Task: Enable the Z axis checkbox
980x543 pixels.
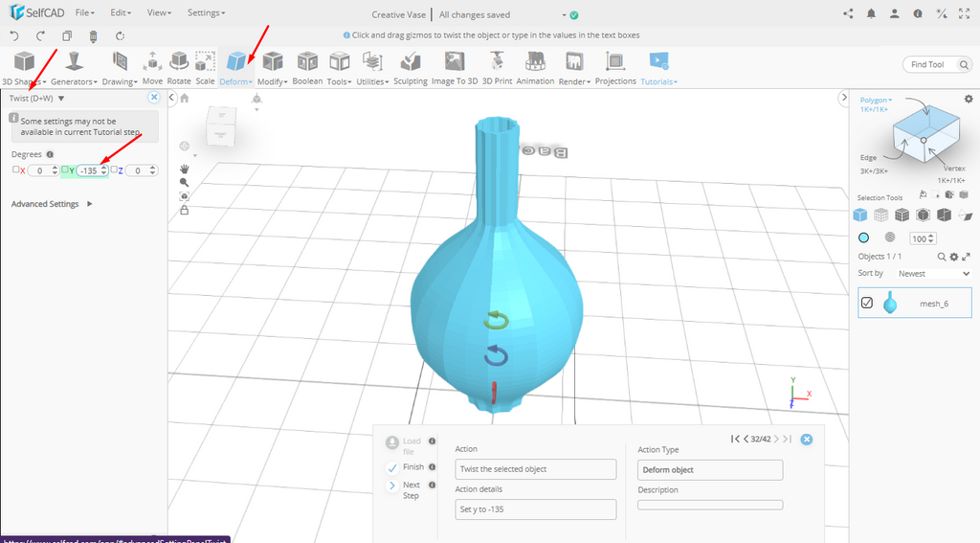Action: point(114,170)
